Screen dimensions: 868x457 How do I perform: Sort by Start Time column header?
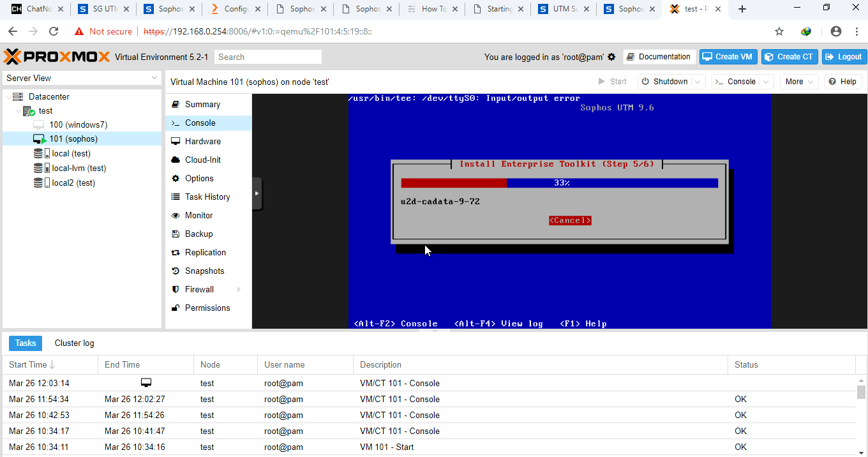pyautogui.click(x=50, y=364)
